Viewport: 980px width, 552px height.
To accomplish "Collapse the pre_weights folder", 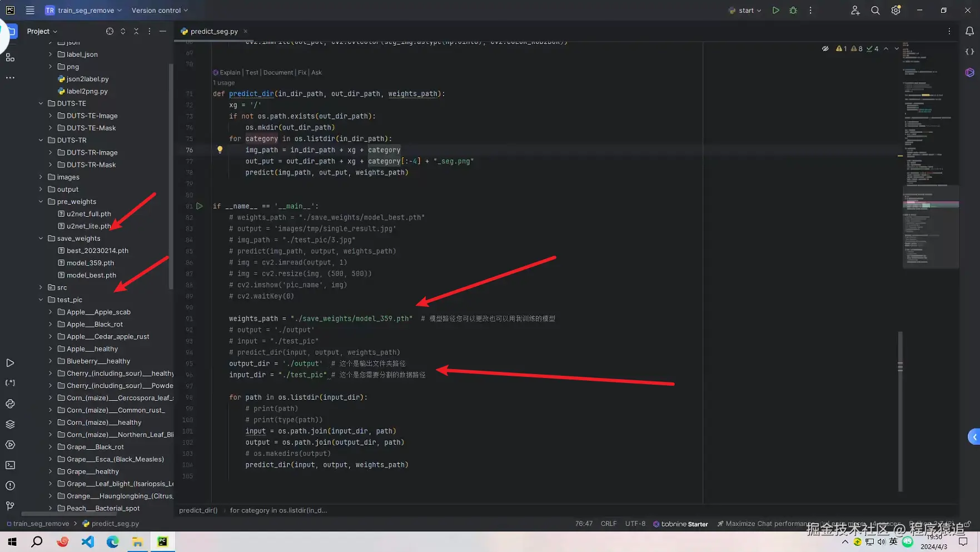I will click(41, 202).
